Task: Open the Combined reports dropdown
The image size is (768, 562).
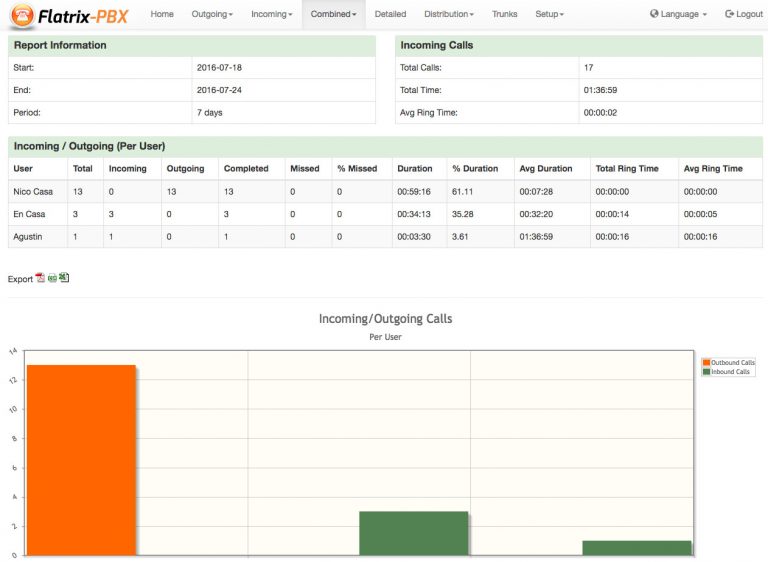Action: point(333,14)
